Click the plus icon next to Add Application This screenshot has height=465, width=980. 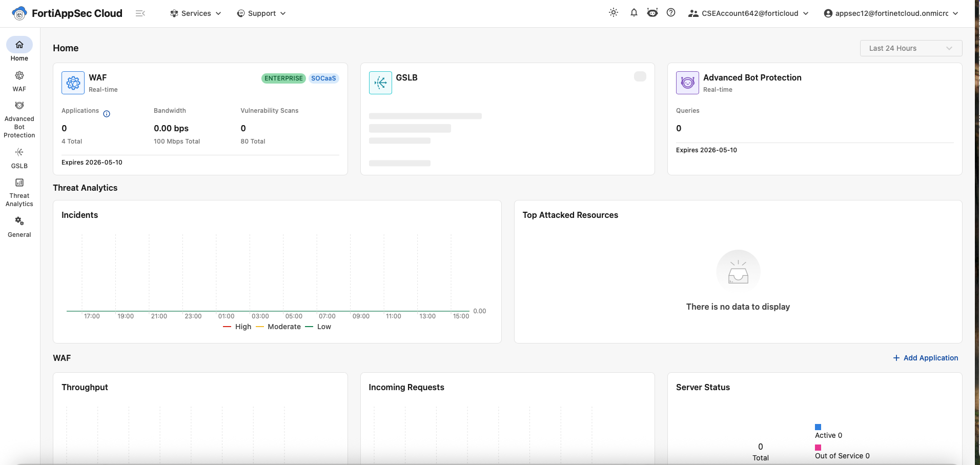(x=896, y=358)
